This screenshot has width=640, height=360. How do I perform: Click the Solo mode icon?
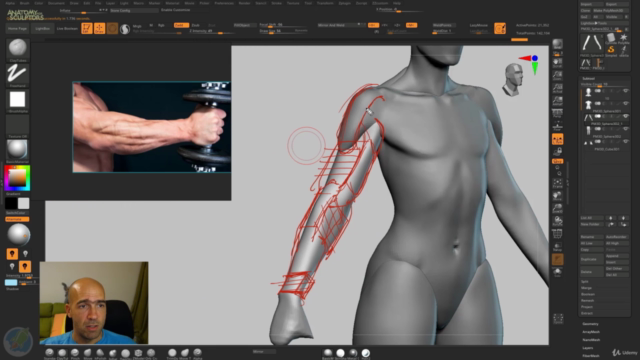point(557,272)
